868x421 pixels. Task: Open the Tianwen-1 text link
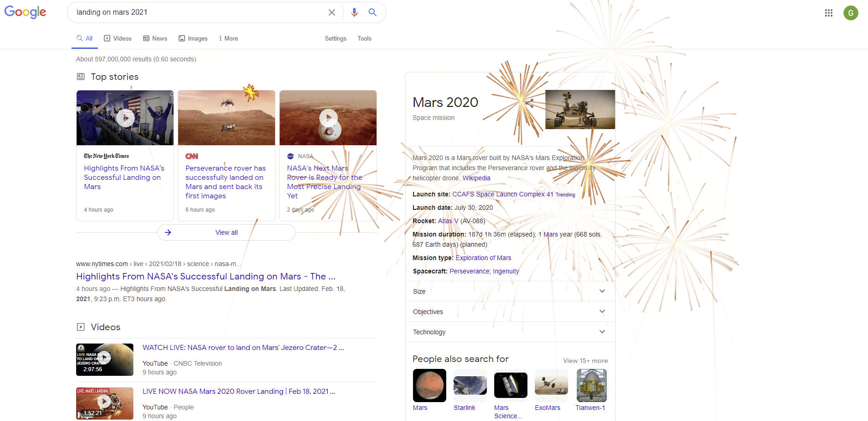point(590,408)
